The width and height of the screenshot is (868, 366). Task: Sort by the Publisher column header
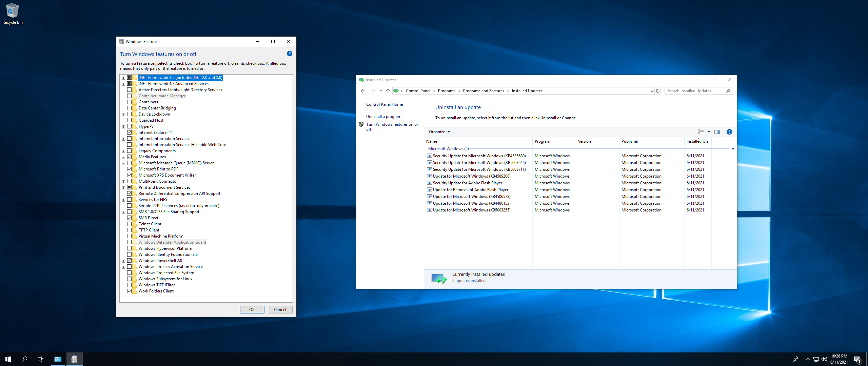pyautogui.click(x=651, y=141)
